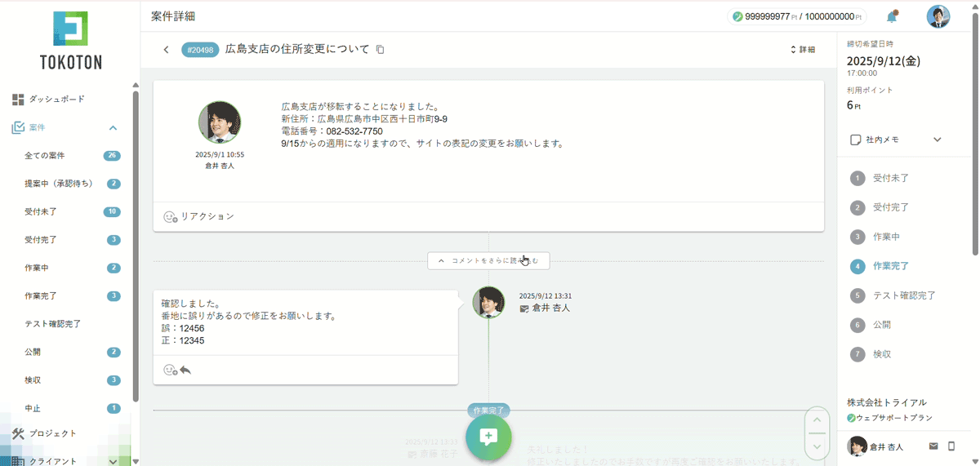
Task: Copy the case title with the copy icon
Action: click(380, 50)
